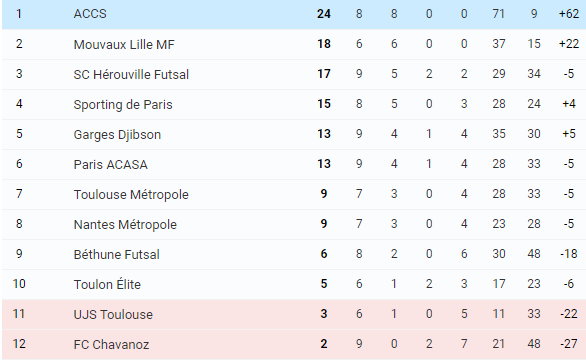Image resolution: width=586 pixels, height=360 pixels.
Task: Choose the Toulouse Métropole team name
Action: (131, 194)
